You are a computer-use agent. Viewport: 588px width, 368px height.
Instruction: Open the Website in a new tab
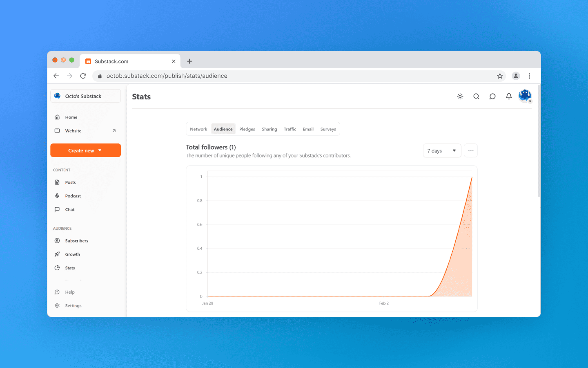pos(73,131)
